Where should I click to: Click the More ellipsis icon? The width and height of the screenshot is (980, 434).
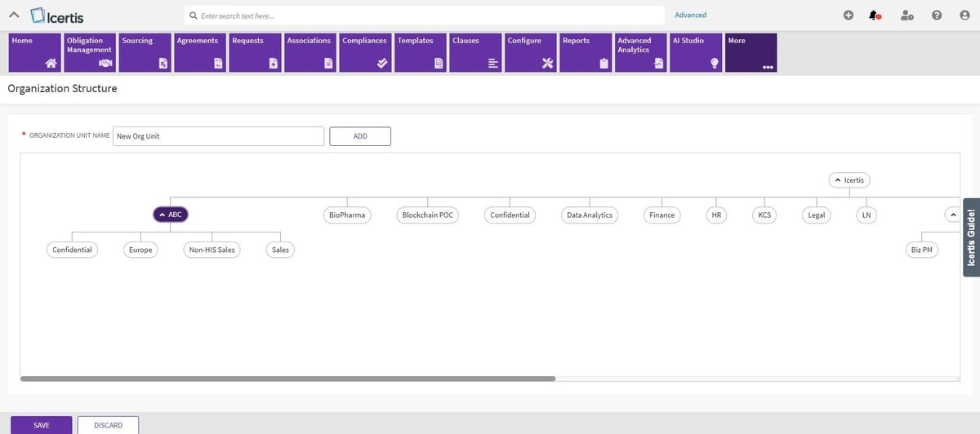click(x=768, y=67)
